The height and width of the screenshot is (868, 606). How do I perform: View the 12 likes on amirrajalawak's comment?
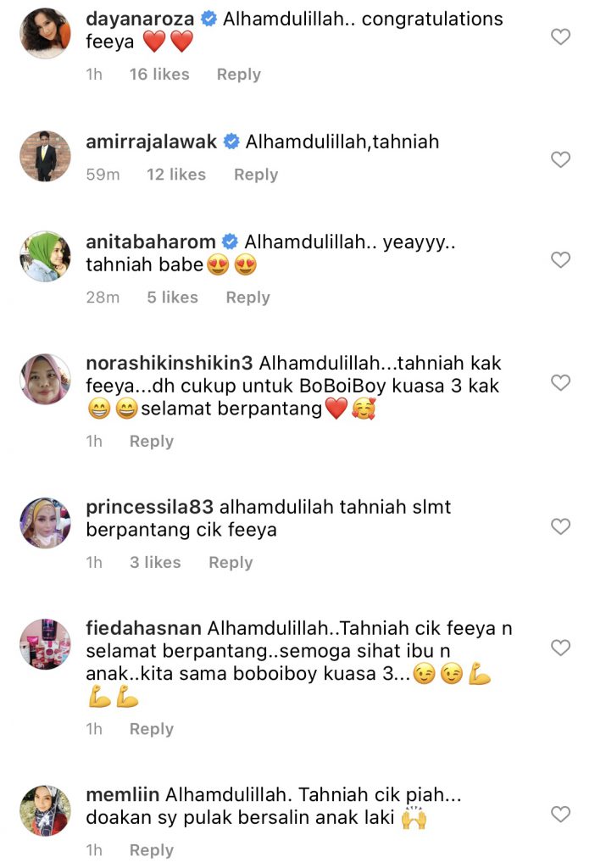pos(176,175)
